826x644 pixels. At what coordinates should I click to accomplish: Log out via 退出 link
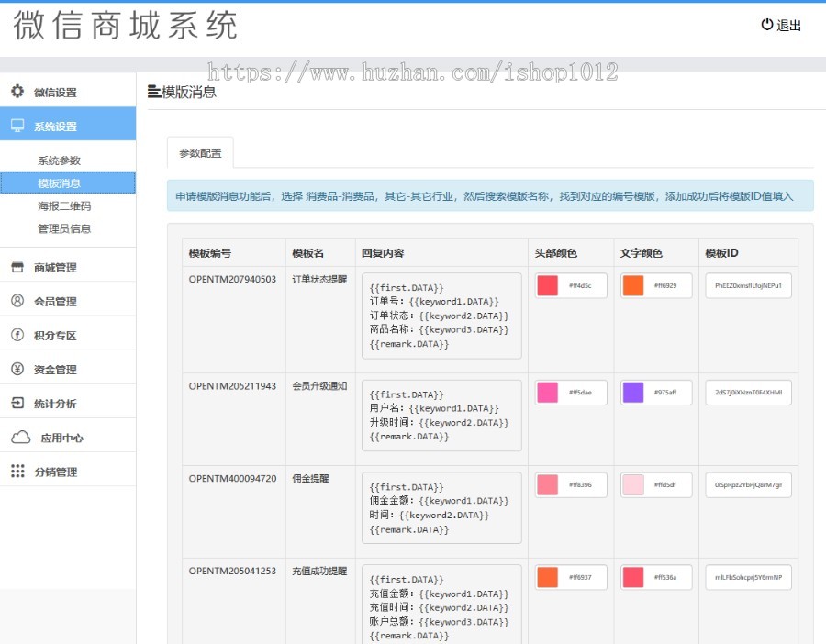[781, 25]
